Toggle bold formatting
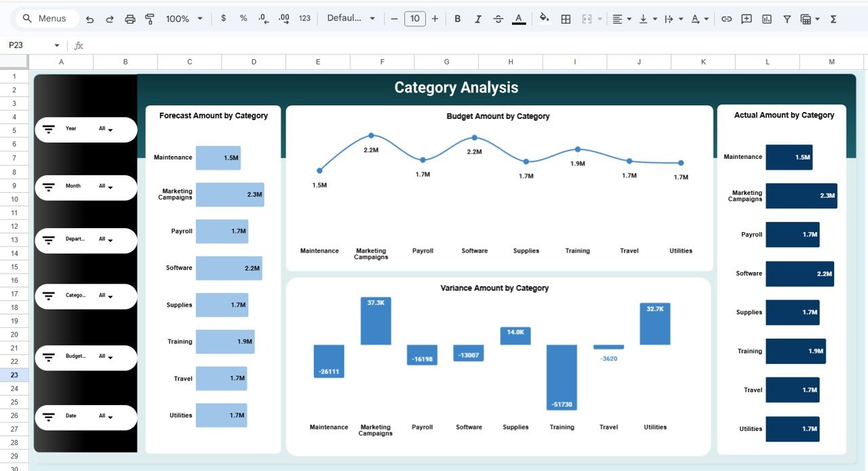868x471 pixels. (458, 18)
